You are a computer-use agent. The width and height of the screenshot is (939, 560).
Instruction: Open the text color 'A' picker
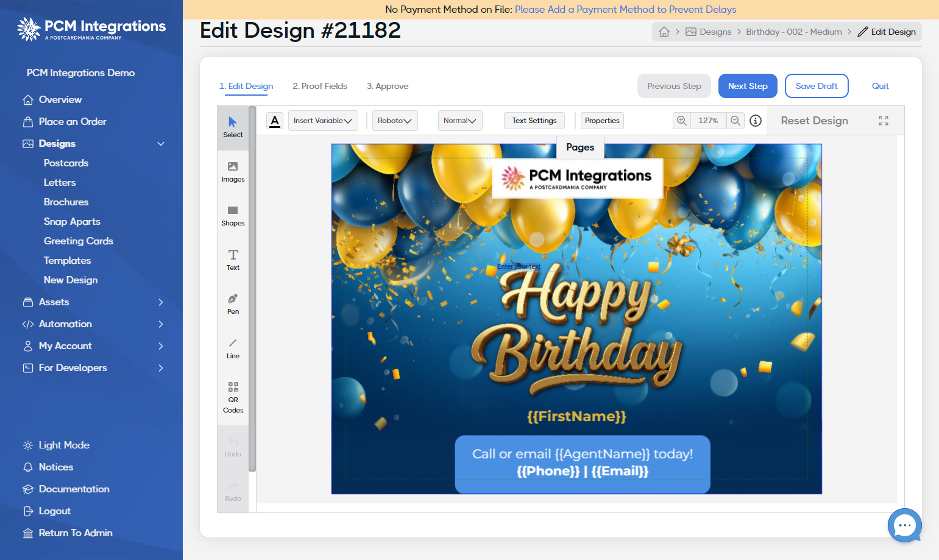click(275, 121)
